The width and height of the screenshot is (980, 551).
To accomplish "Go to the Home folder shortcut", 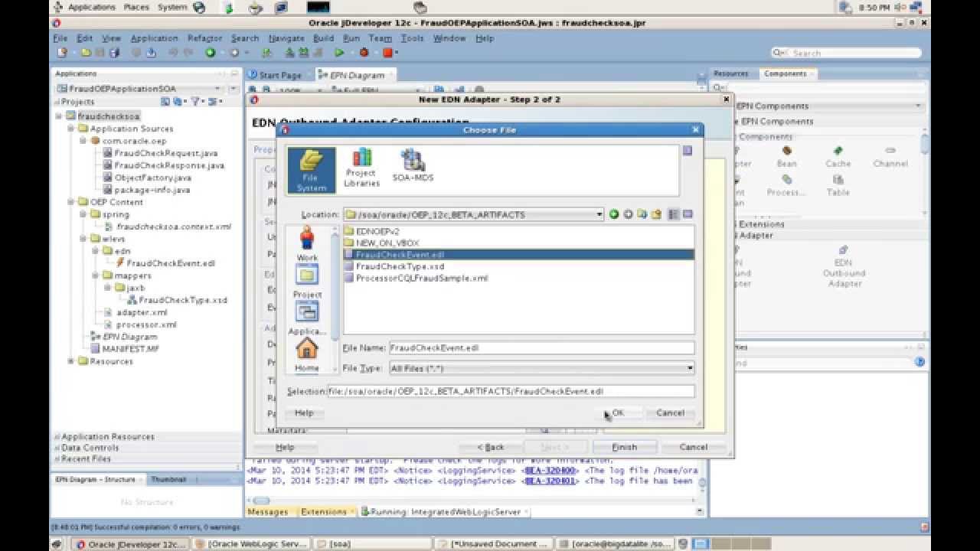I will [307, 355].
